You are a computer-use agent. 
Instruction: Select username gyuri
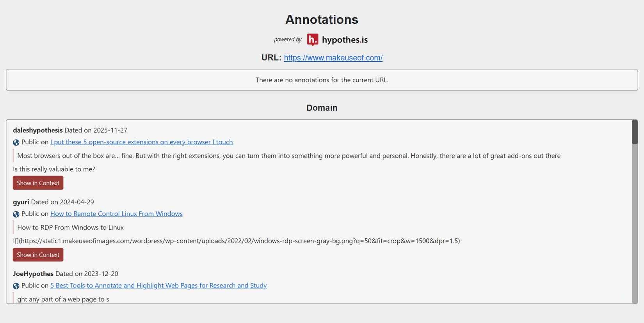click(x=21, y=202)
